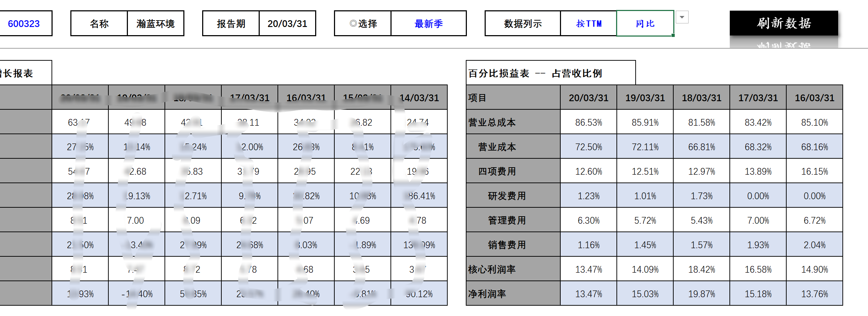Select the stock code 600323 cell

click(x=24, y=23)
